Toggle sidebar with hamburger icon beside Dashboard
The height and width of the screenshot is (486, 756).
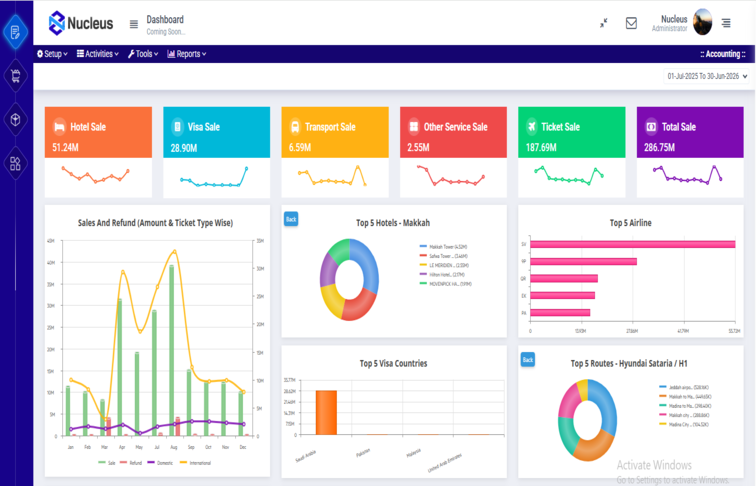[134, 24]
